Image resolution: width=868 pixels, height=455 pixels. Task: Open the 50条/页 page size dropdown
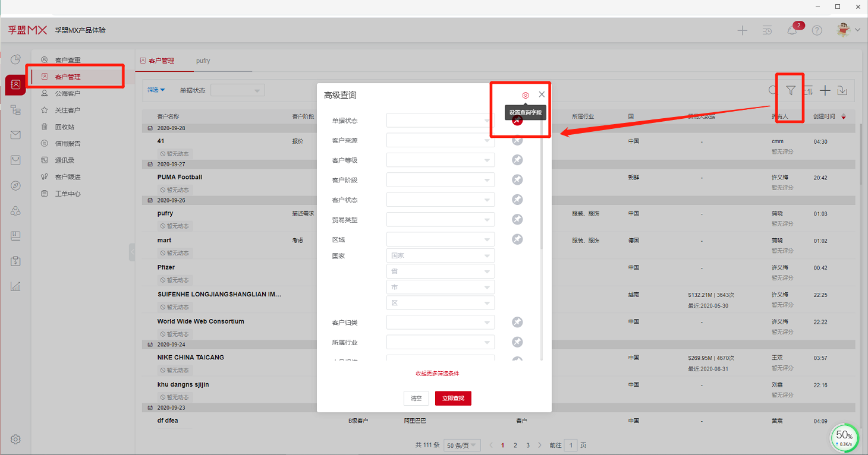coord(462,445)
